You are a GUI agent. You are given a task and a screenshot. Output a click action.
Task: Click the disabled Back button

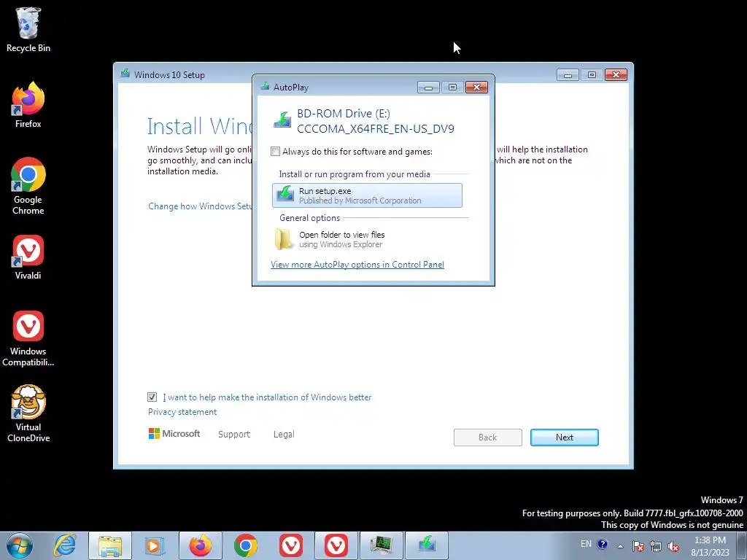[487, 437]
